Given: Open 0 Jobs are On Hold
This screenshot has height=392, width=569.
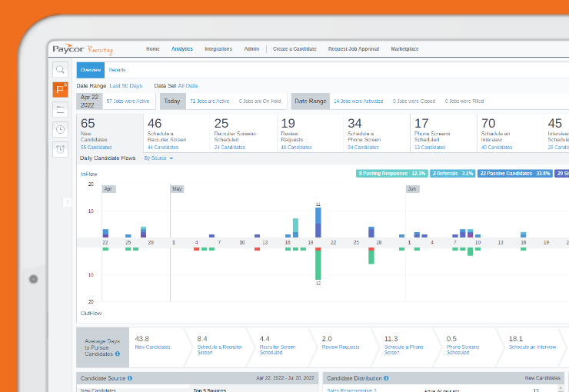Looking at the screenshot, I should click(260, 101).
